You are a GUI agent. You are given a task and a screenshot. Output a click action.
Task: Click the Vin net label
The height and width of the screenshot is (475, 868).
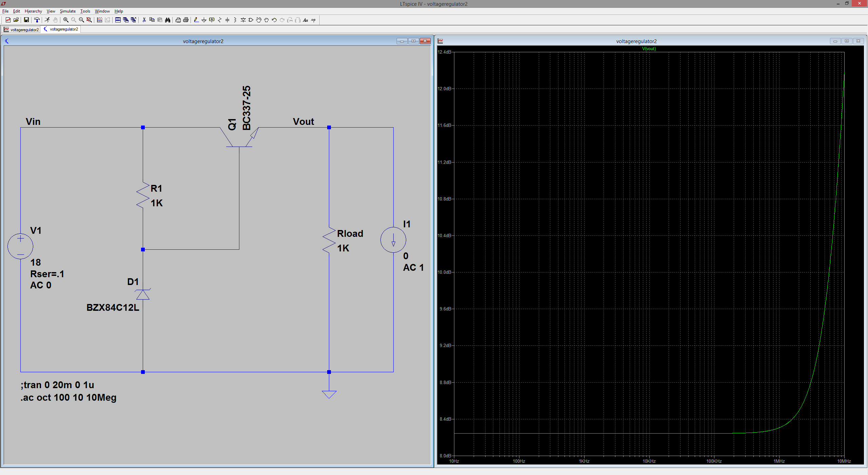point(33,121)
